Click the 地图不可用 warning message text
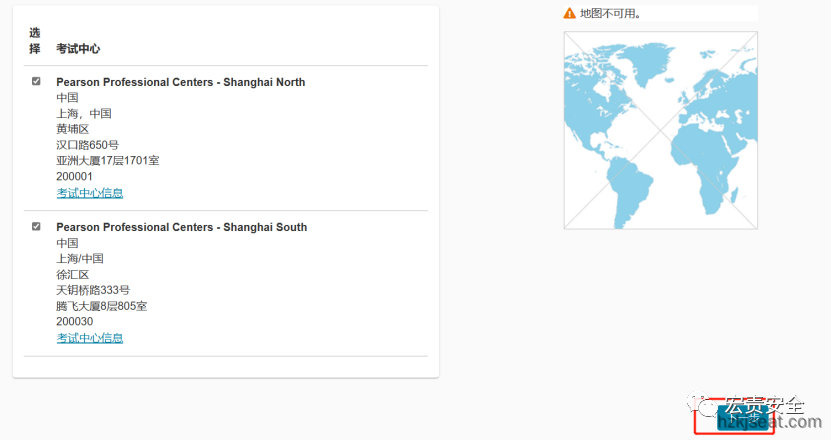 click(610, 14)
